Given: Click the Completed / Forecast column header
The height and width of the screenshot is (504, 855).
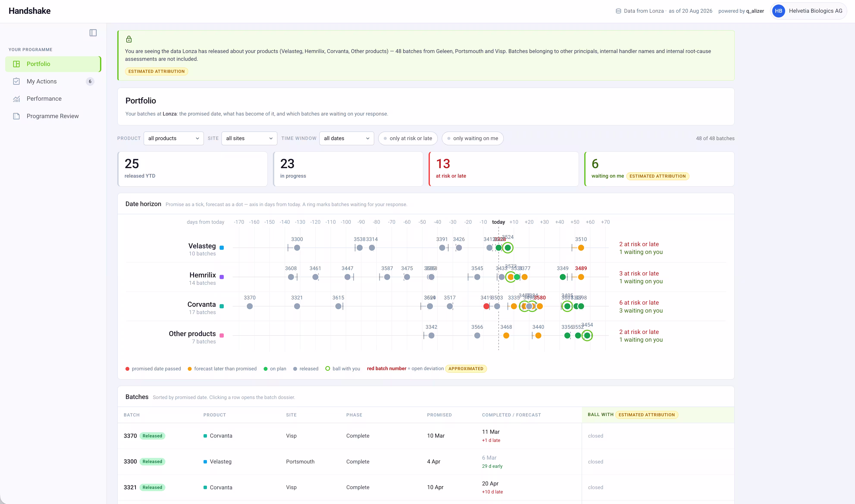Looking at the screenshot, I should (511, 415).
